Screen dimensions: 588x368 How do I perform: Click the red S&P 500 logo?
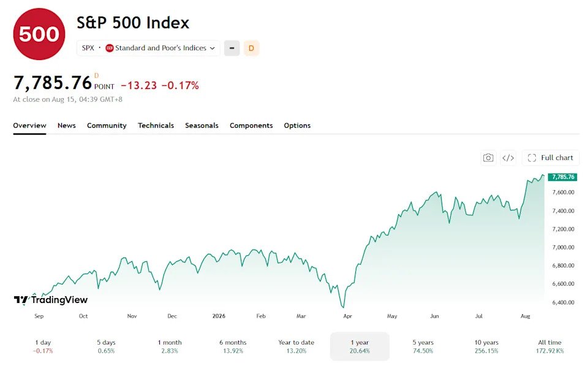point(39,34)
